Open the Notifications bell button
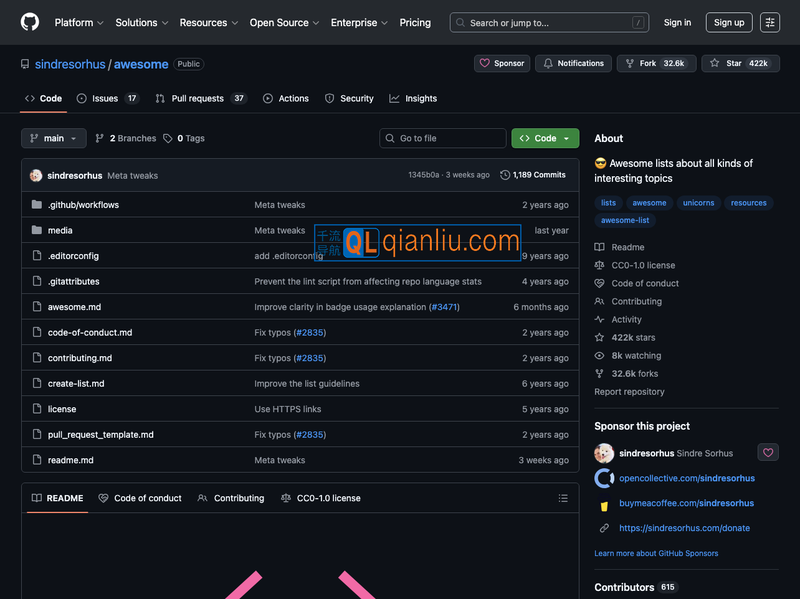The height and width of the screenshot is (599, 800). coord(573,63)
